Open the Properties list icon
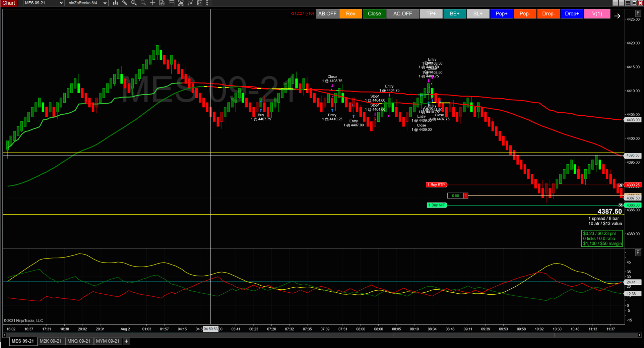This screenshot has height=348, width=644. pyautogui.click(x=209, y=3)
